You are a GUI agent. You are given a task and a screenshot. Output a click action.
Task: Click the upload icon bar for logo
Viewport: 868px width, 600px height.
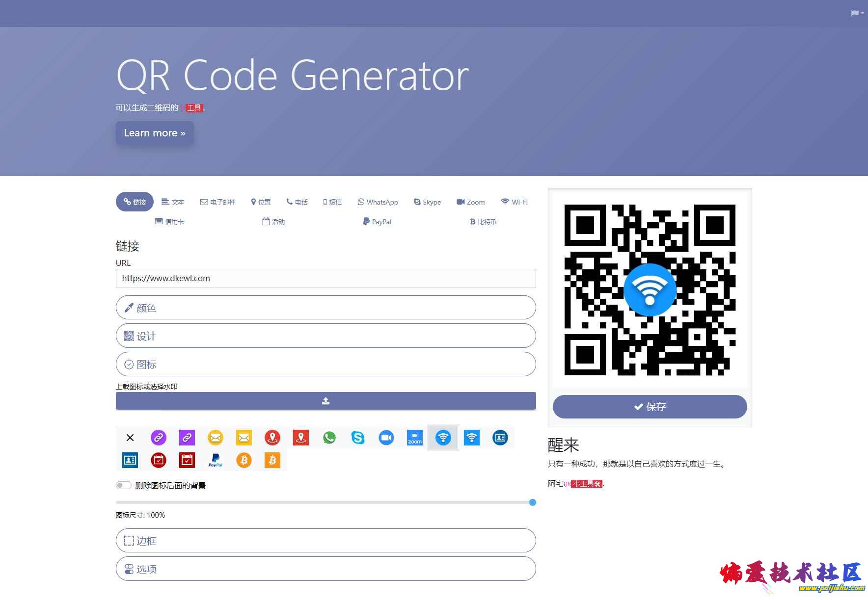[325, 401]
